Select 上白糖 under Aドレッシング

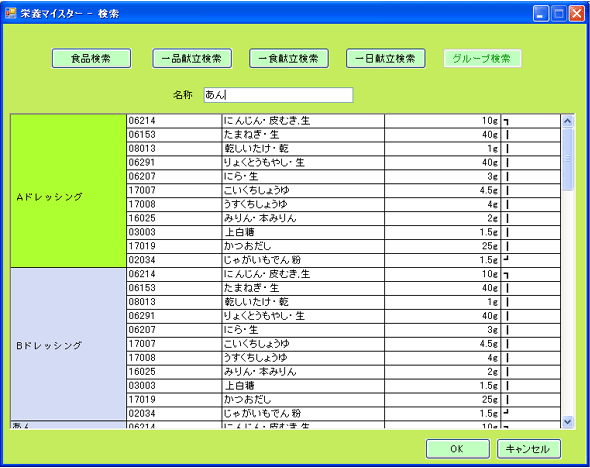[x=303, y=232]
